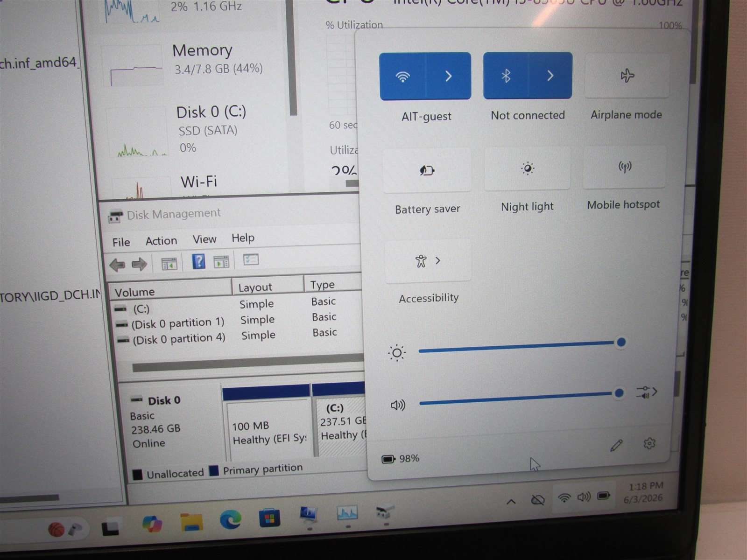
Task: Turn on Mobile hotspot tile
Action: point(624,167)
